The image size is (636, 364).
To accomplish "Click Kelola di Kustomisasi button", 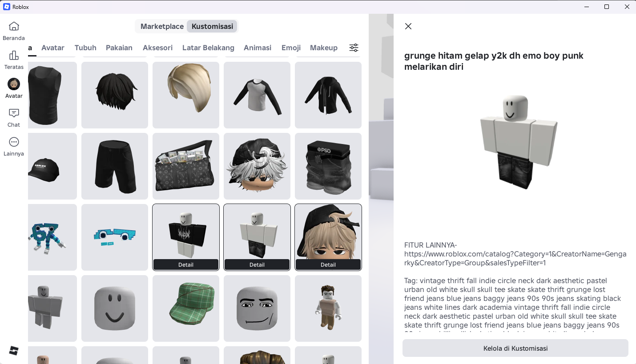I will tap(515, 348).
